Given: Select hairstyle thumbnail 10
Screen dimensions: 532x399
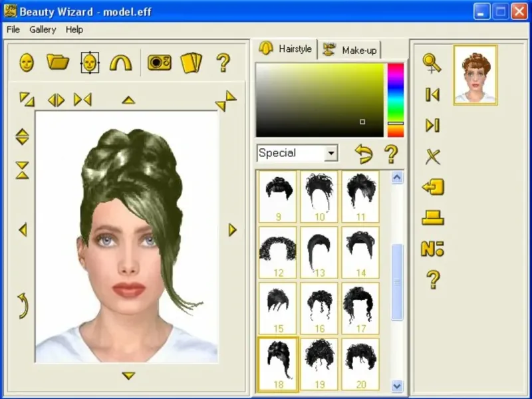Looking at the screenshot, I should pos(319,197).
